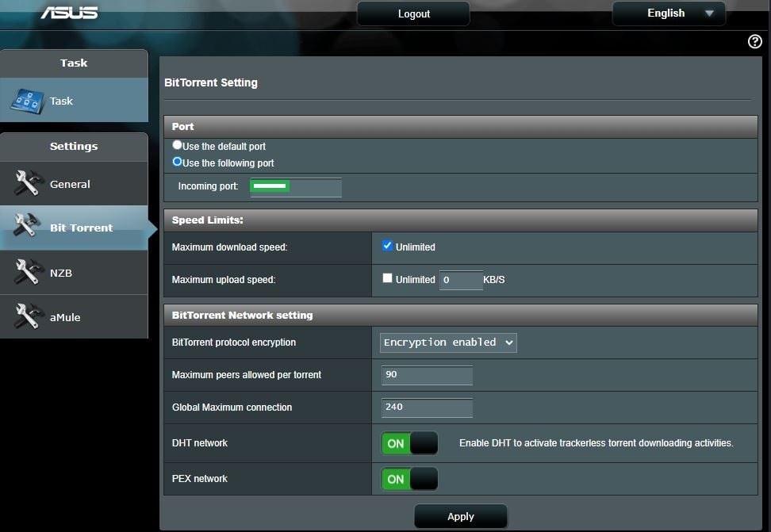This screenshot has height=532, width=771.
Task: Click the BitTorrent Setting title
Action: pyautogui.click(x=210, y=82)
